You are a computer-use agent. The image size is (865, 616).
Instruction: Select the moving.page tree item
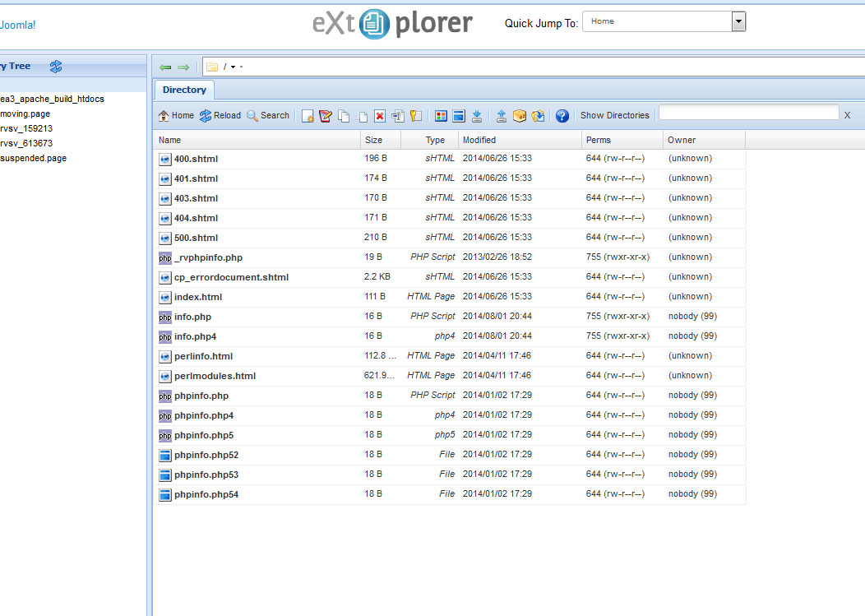click(x=25, y=113)
